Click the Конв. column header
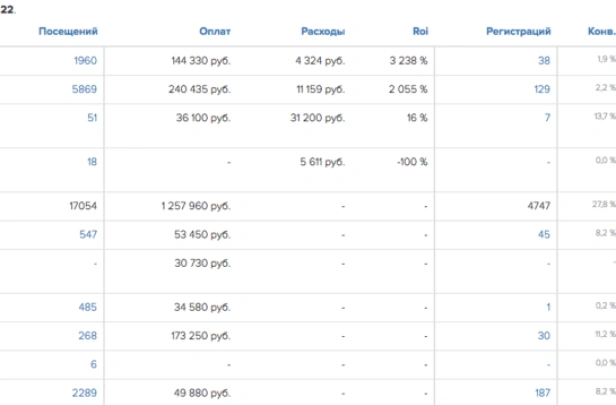This screenshot has height=405, width=616. 602,31
